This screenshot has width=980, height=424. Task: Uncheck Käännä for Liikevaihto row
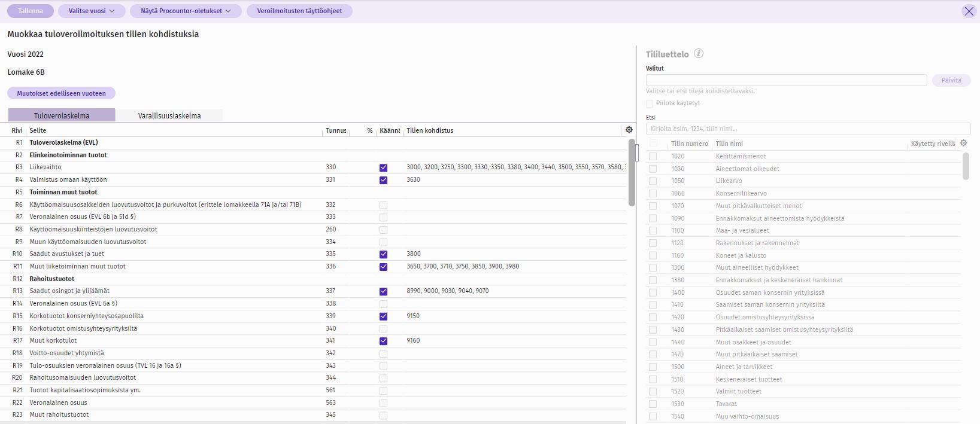[x=383, y=168]
